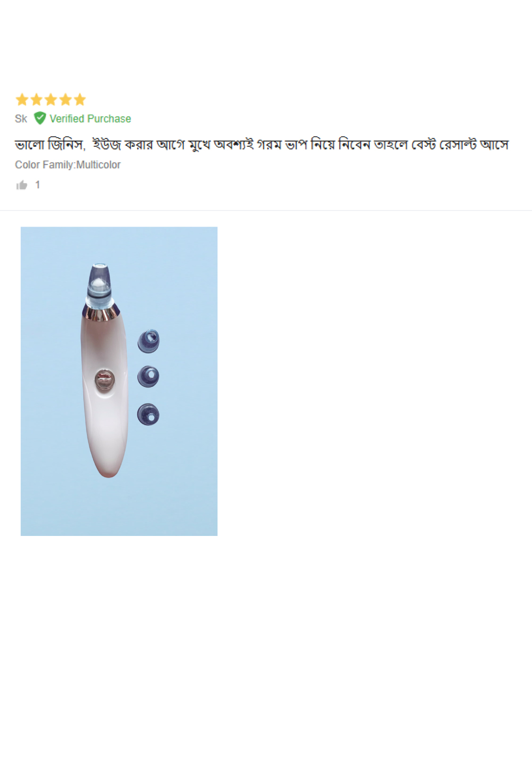The width and height of the screenshot is (532, 763).
Task: Like the review with thumbs-up icon
Action: pyautogui.click(x=22, y=185)
